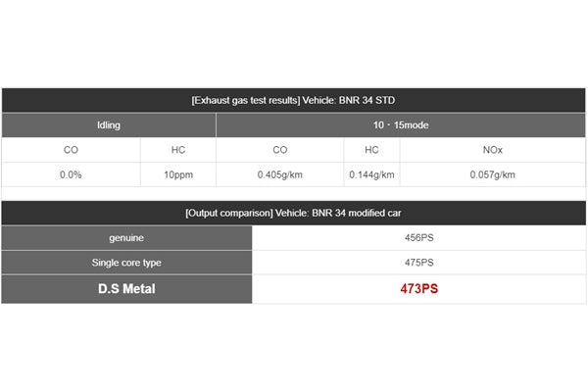Click the D.S Metal row label
588x392 pixels.
[x=126, y=288]
